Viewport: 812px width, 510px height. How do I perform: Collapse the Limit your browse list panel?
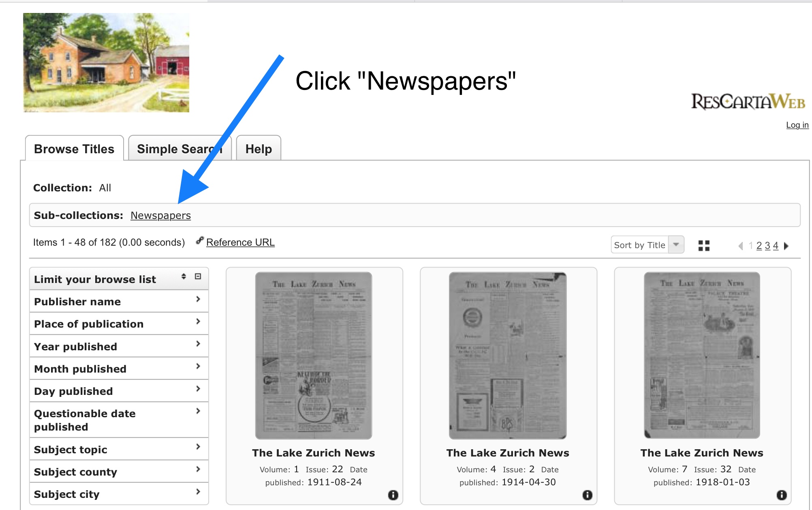[198, 276]
